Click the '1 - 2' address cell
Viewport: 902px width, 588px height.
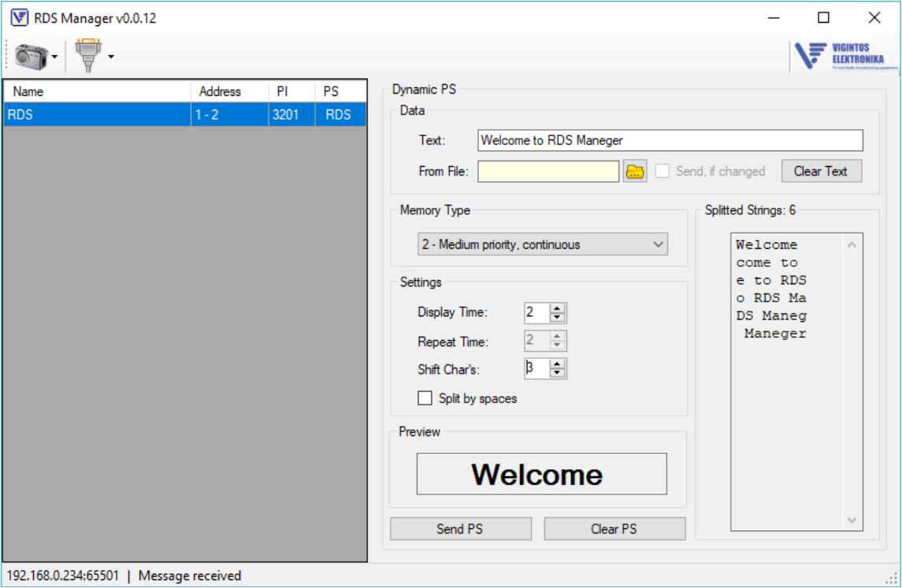click(229, 114)
